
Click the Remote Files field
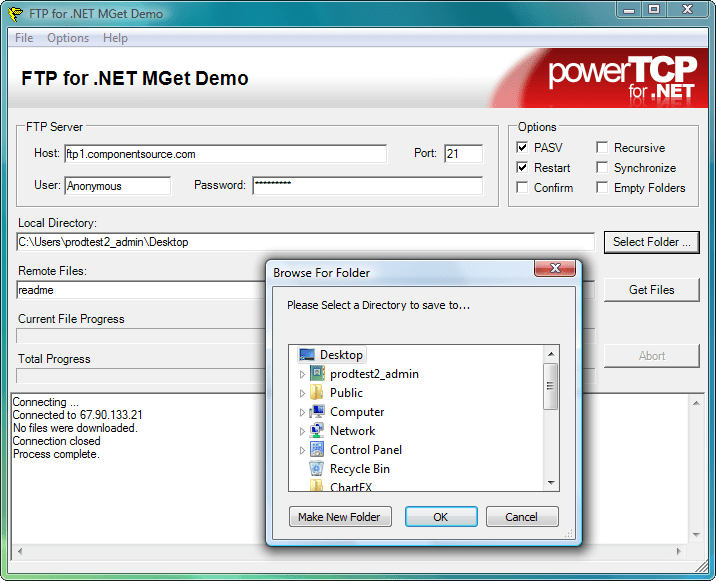[x=141, y=290]
